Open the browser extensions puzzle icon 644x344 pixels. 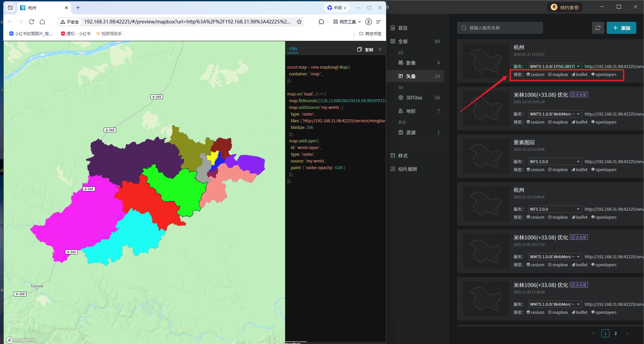point(321,22)
